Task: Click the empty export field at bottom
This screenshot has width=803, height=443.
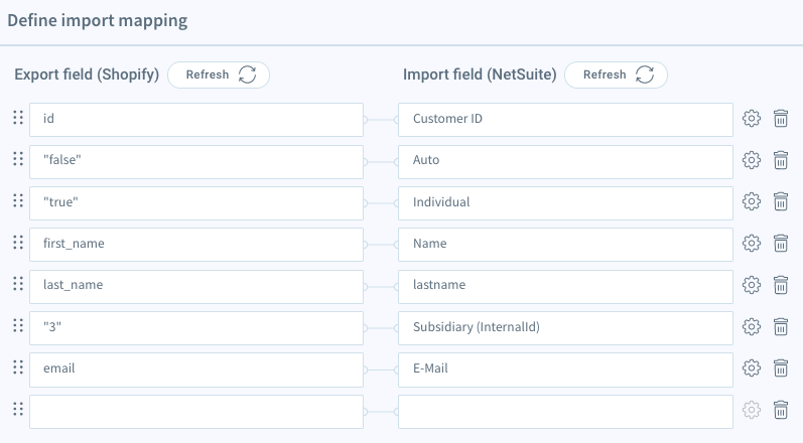Action: [x=196, y=411]
